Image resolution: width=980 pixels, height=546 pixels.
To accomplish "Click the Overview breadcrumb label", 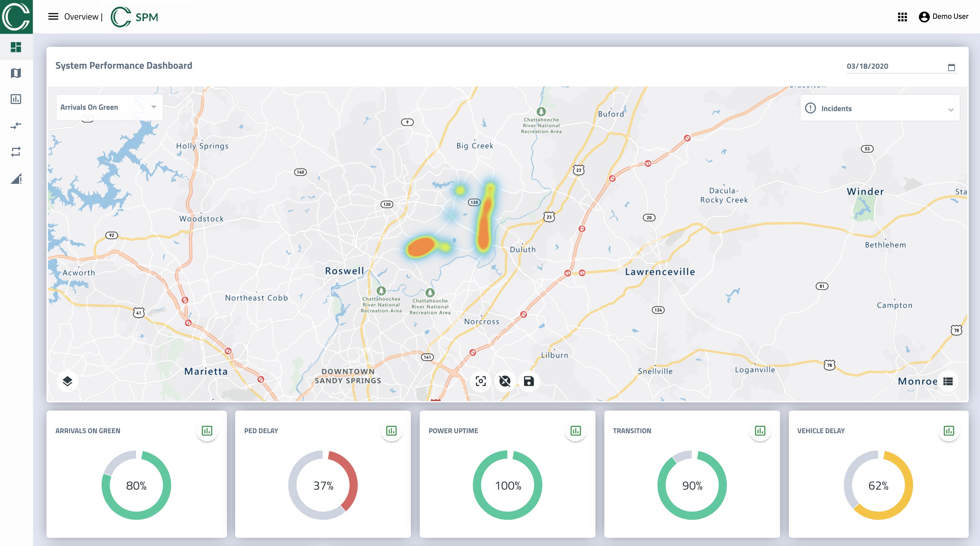I will coord(81,17).
